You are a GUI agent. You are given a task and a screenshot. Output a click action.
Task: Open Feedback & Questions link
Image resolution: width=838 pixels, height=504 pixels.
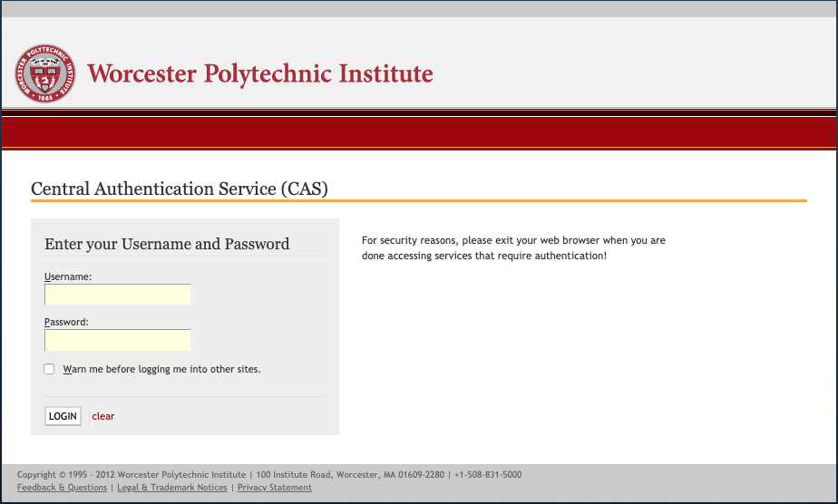click(x=62, y=488)
